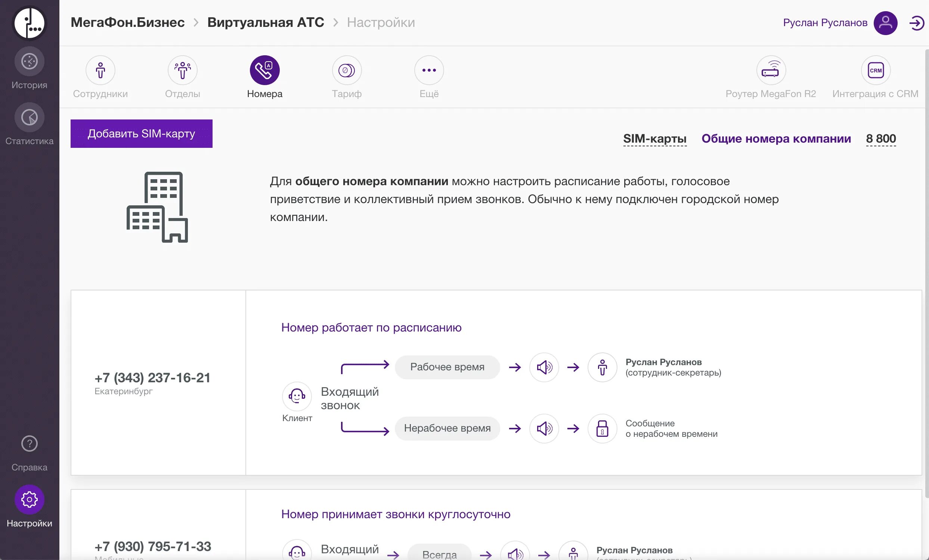The height and width of the screenshot is (560, 929).
Task: Click the building illustration icon
Action: (x=157, y=207)
